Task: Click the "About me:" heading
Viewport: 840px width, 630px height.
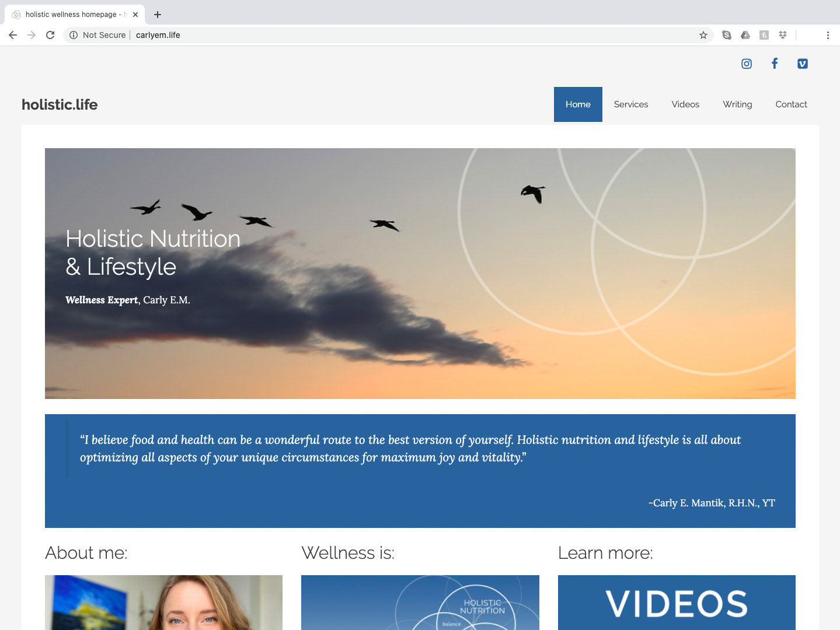Action: (86, 552)
